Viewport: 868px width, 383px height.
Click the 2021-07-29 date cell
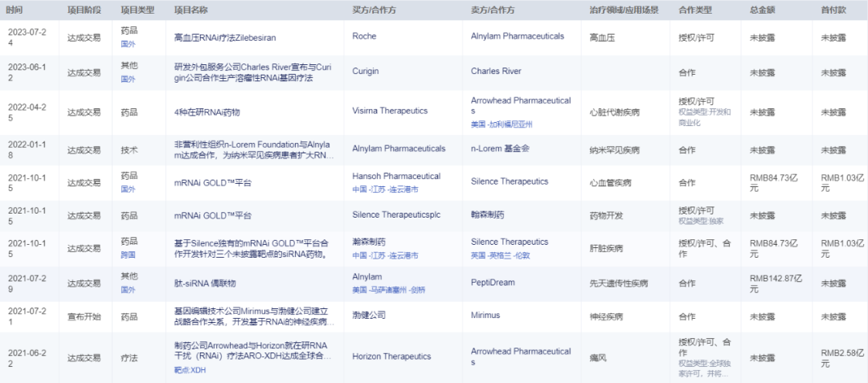coord(26,283)
